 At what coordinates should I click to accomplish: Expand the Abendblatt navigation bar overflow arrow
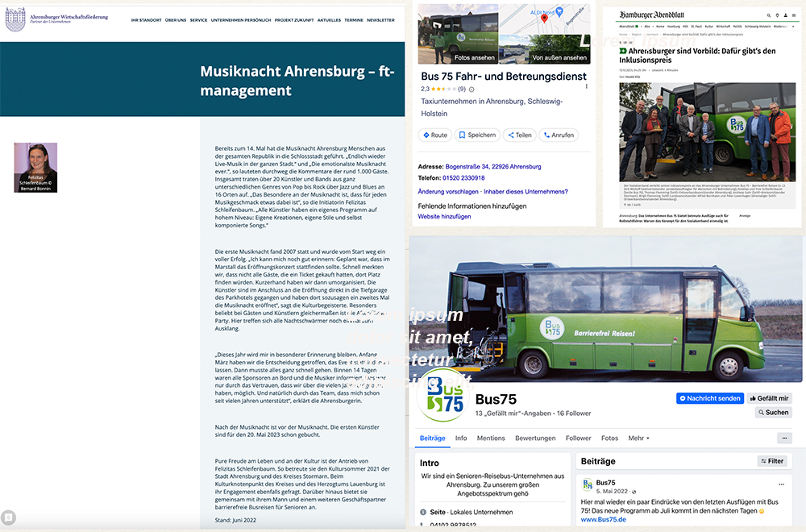(x=794, y=27)
